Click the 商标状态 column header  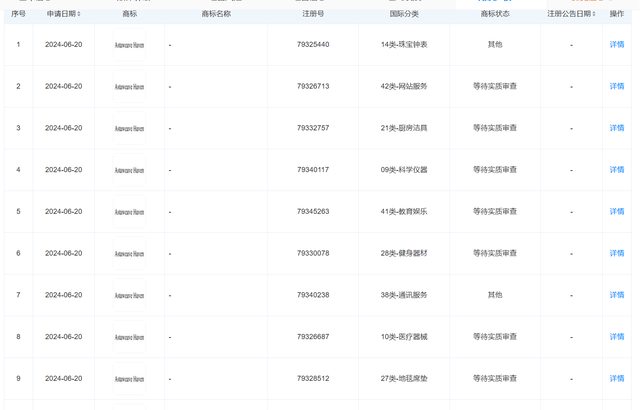pyautogui.click(x=494, y=15)
